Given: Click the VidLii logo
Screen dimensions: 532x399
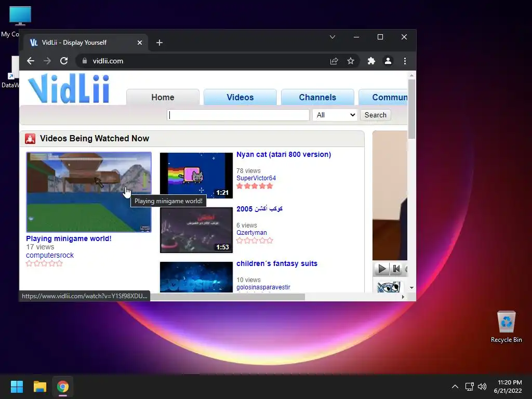Looking at the screenshot, I should [69, 88].
